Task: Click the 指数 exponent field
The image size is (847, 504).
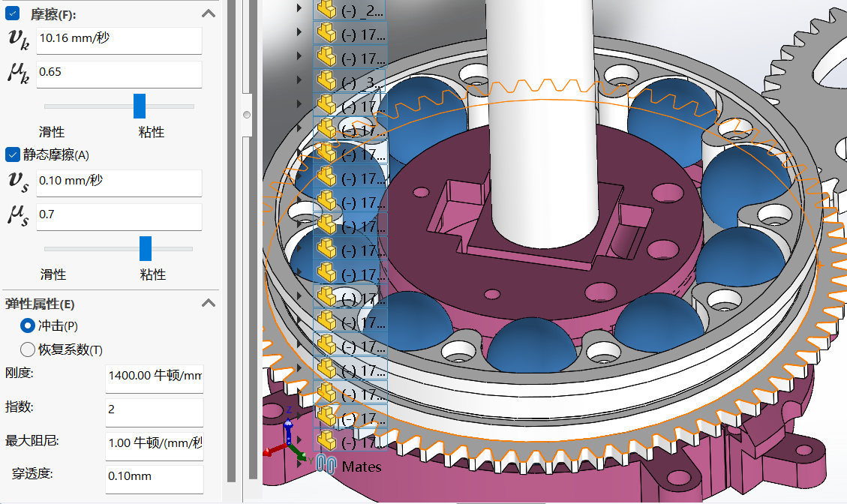Action: click(155, 412)
